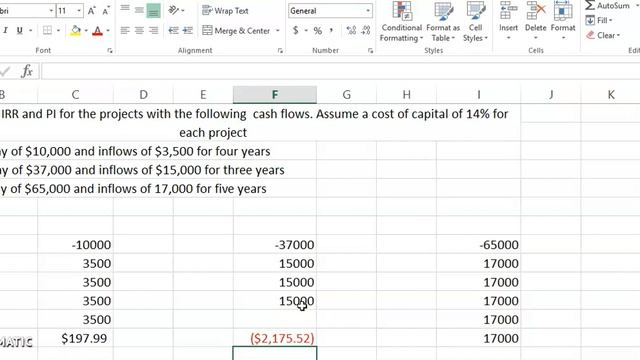Image resolution: width=640 pixels, height=360 pixels.
Task: Click AutoSum
Action: 607,5
